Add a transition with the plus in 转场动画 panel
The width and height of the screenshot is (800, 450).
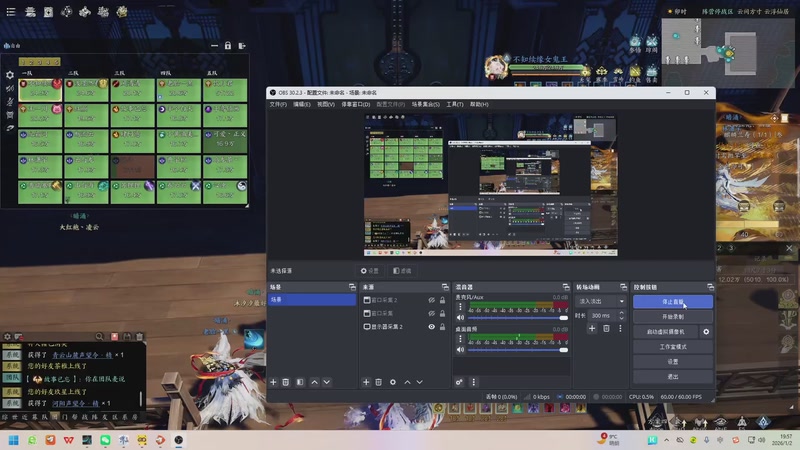click(x=592, y=329)
